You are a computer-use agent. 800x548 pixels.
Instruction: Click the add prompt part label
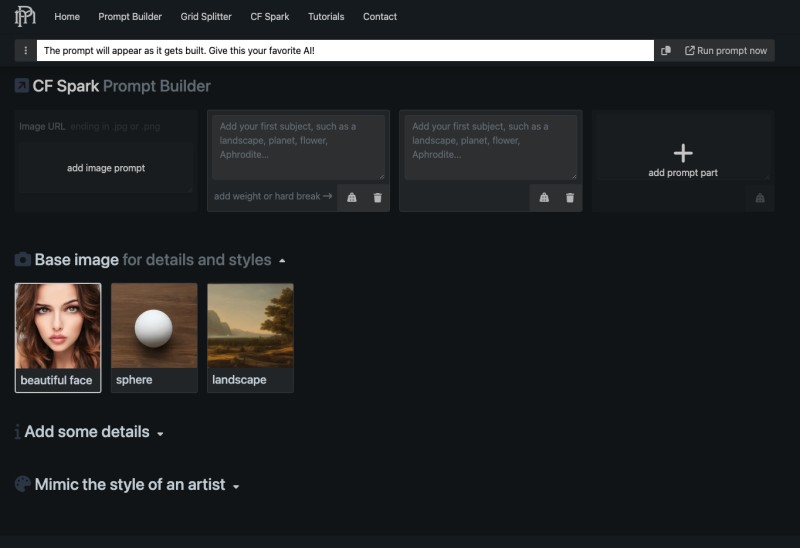[x=683, y=172]
